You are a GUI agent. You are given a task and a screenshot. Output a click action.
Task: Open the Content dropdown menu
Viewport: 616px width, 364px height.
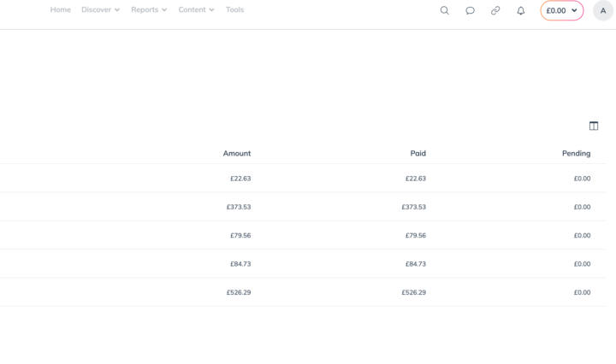coord(196,9)
